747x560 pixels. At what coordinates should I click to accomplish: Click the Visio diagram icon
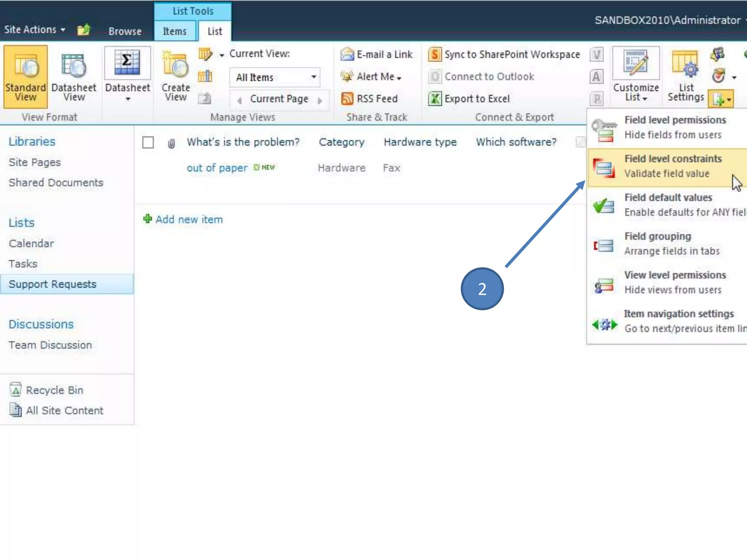point(597,55)
